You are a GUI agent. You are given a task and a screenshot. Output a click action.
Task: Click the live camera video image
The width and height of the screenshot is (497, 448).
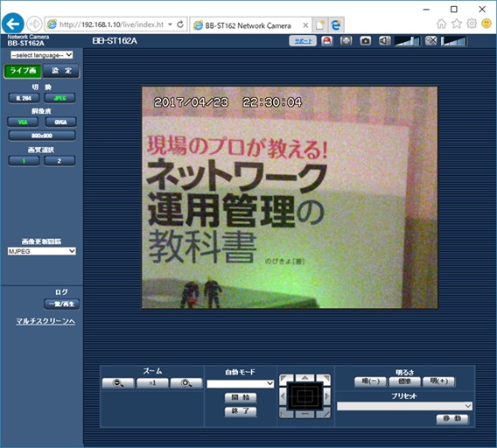click(290, 198)
